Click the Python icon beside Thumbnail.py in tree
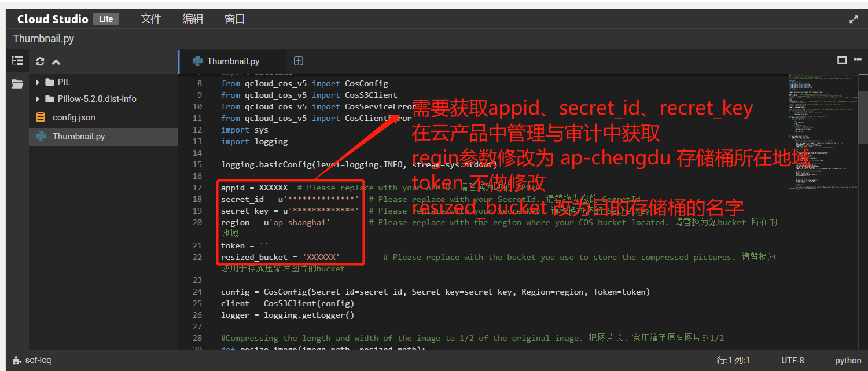The width and height of the screenshot is (868, 371). (x=41, y=137)
